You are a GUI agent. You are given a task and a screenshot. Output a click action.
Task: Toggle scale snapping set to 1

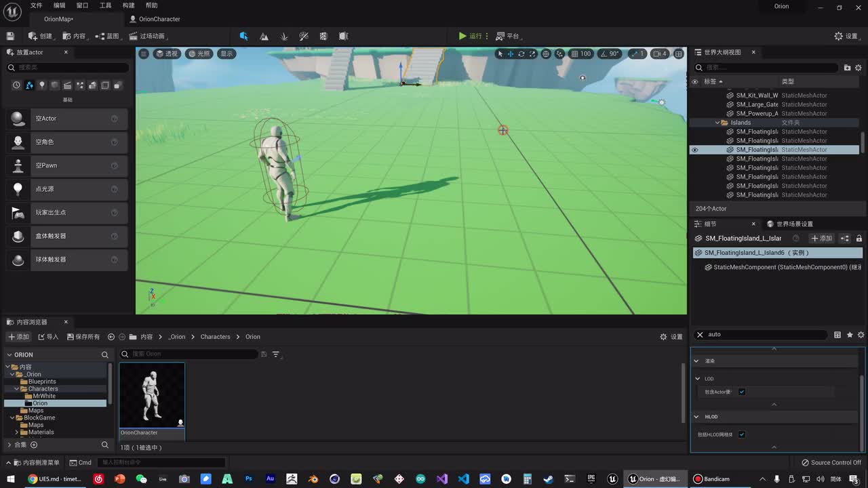(x=637, y=54)
